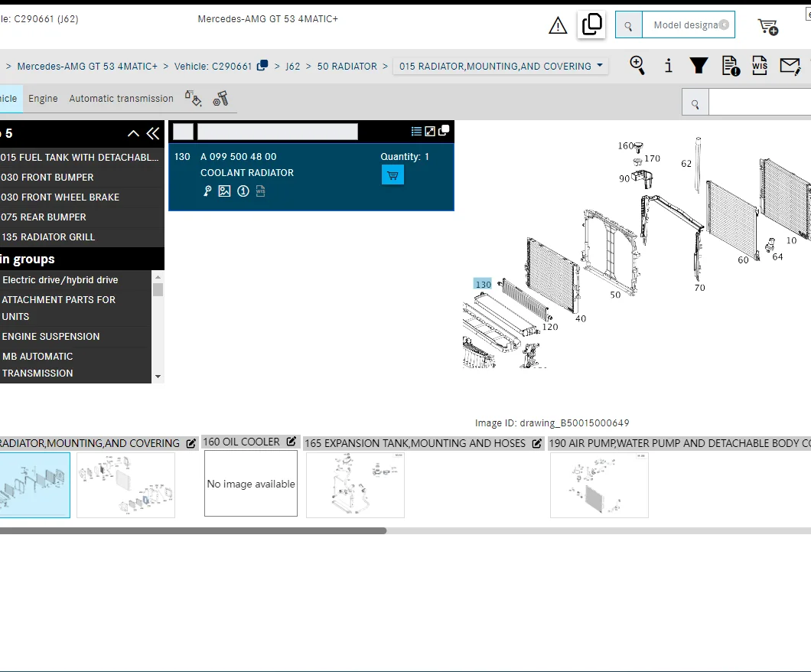
Task: Open the WIS document toolbar icon
Action: pos(760,66)
